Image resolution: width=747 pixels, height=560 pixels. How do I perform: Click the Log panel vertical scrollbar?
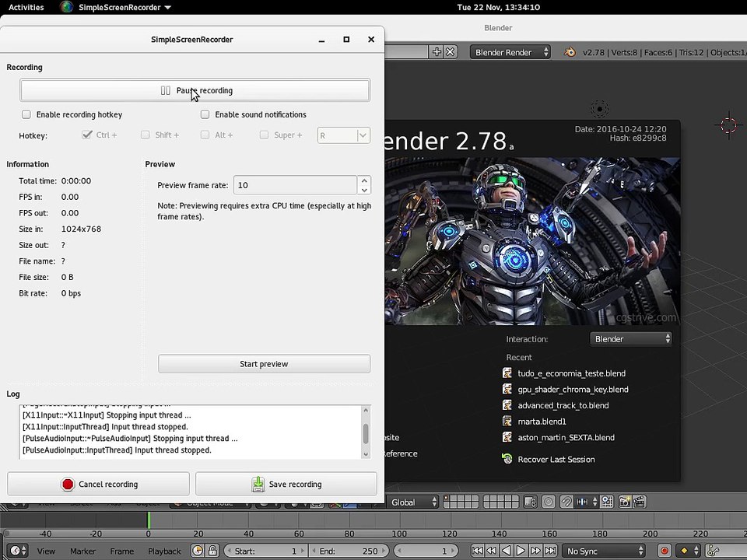366,432
